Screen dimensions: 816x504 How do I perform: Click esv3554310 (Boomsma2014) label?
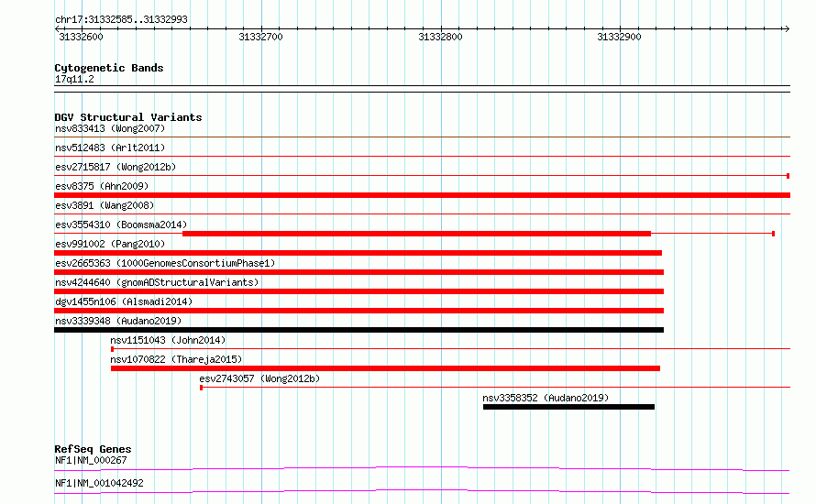[121, 225]
